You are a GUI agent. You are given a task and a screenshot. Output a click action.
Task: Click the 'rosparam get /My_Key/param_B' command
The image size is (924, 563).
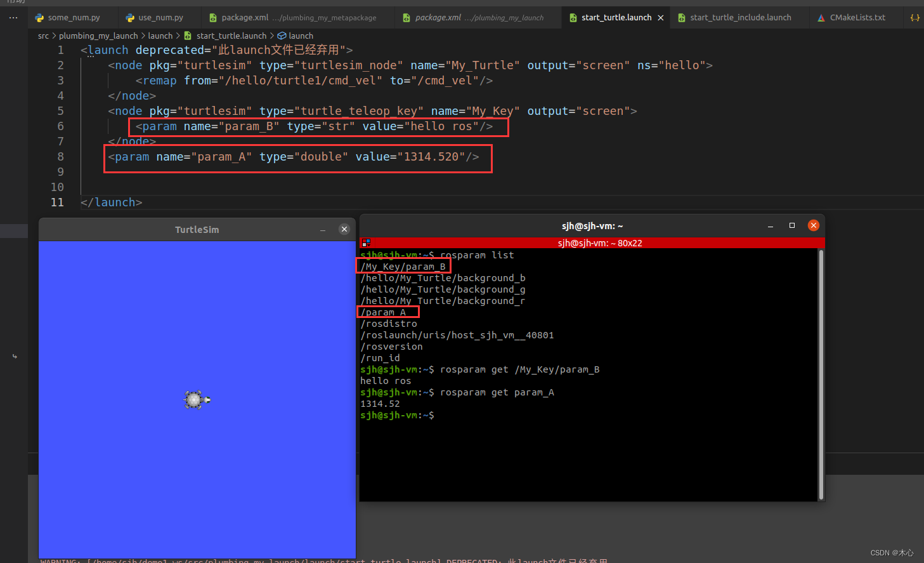(x=520, y=369)
